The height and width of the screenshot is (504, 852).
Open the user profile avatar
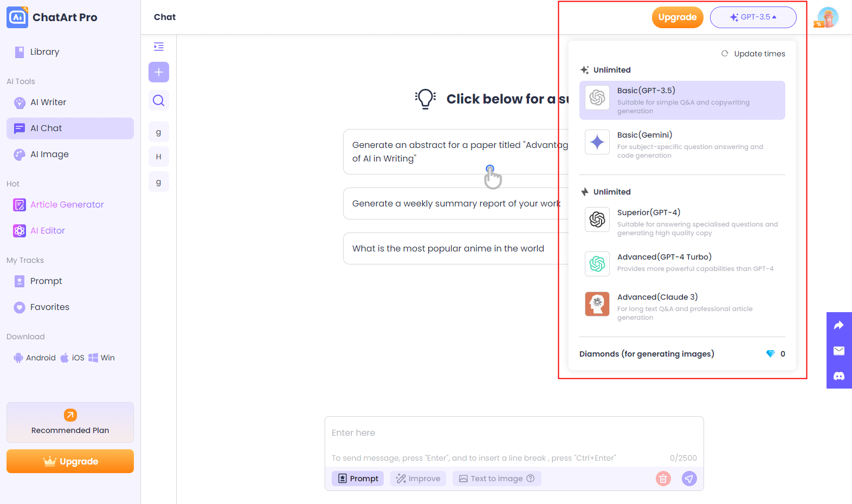click(828, 17)
